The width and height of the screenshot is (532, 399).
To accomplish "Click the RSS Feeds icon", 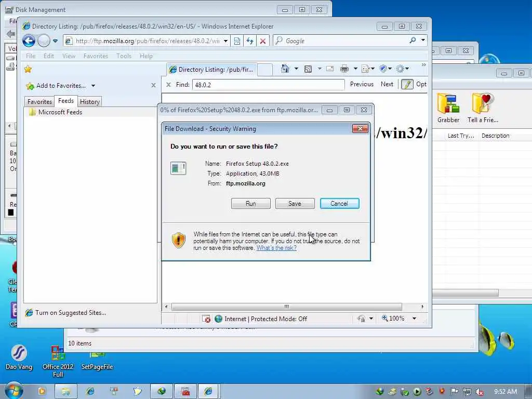I will click(x=308, y=69).
